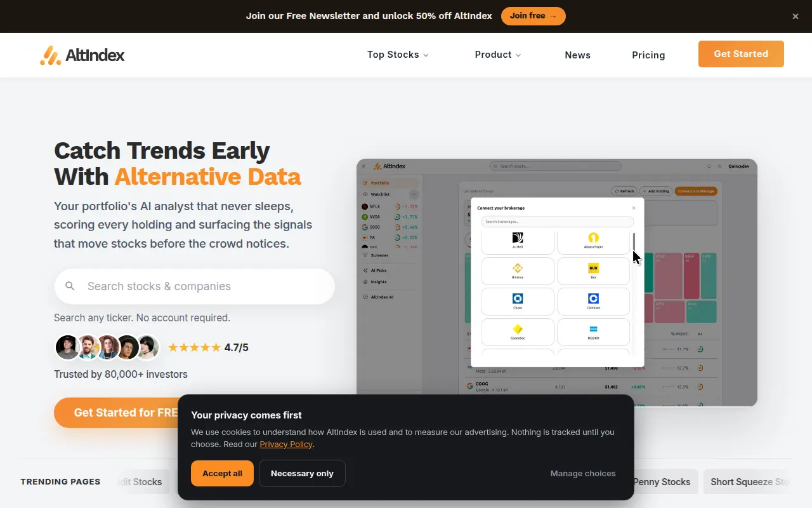This screenshot has width=812, height=508.
Task: Click the brokerage list scrollbar in the demo
Action: coord(634,243)
